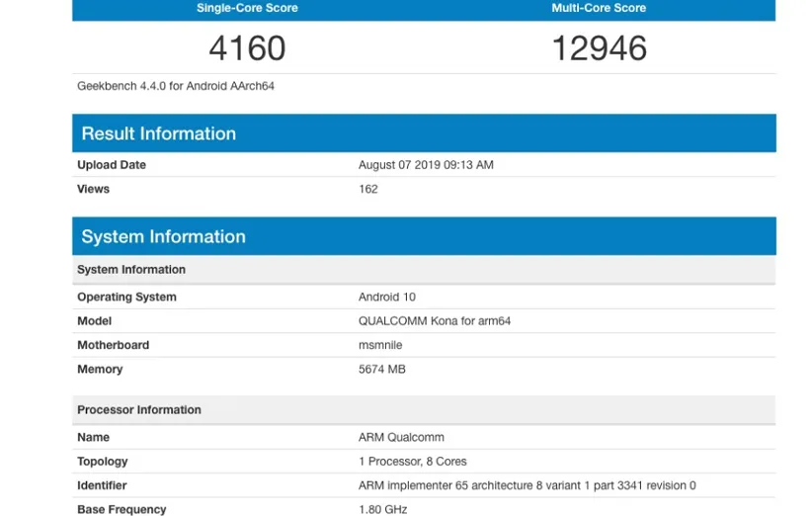Click the Multi-Core Score heading
Screen dimensions: 812x516
(599, 8)
